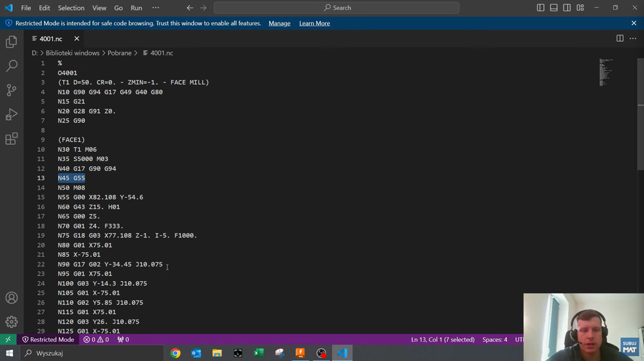
Task: Open the Source Control view
Action: (12, 90)
